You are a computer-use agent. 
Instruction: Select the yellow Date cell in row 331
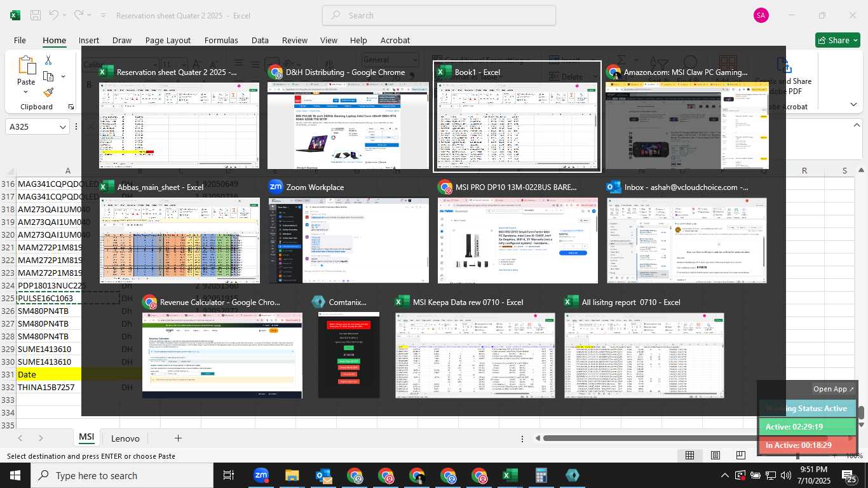coord(68,374)
